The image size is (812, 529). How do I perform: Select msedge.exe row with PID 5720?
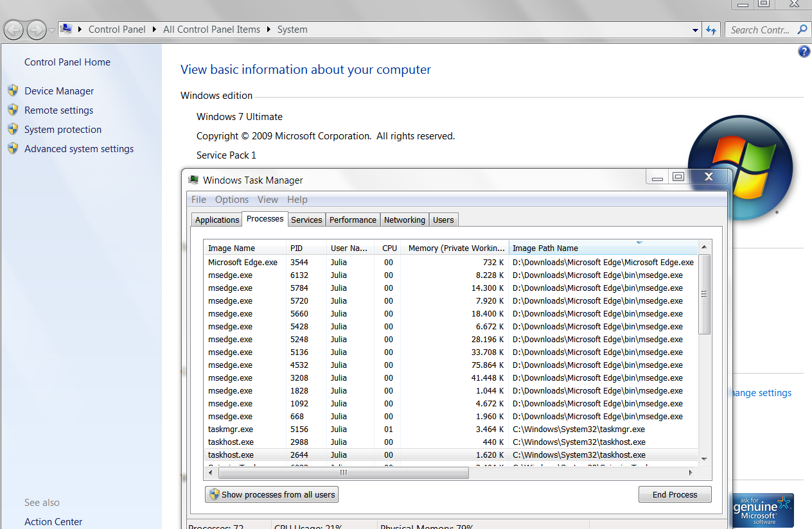[450, 300]
